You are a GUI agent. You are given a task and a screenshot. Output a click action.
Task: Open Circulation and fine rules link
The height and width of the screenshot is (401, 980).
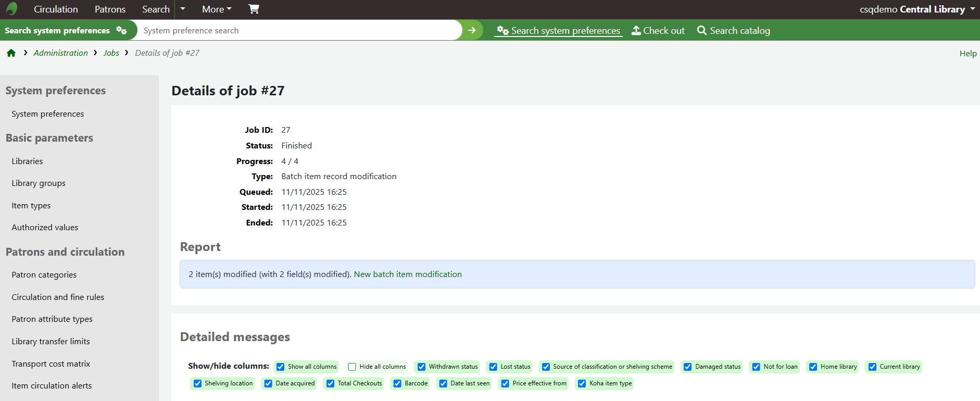pyautogui.click(x=58, y=297)
